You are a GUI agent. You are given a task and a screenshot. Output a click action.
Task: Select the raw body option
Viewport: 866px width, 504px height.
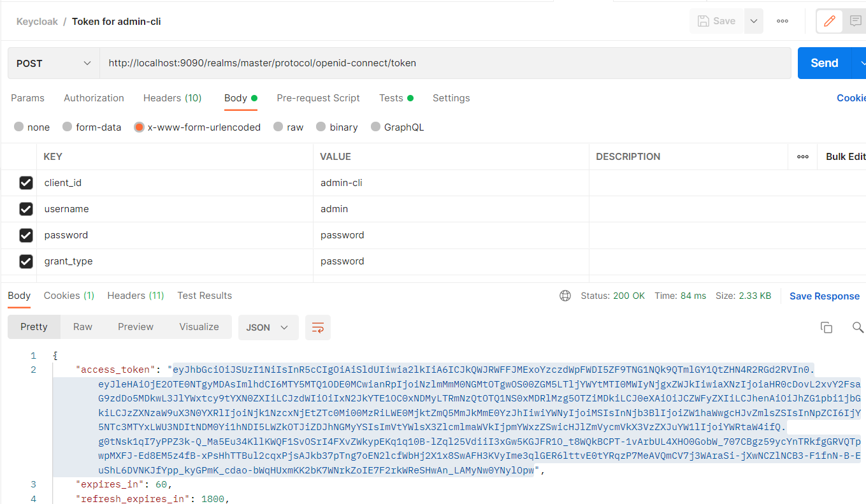[278, 127]
